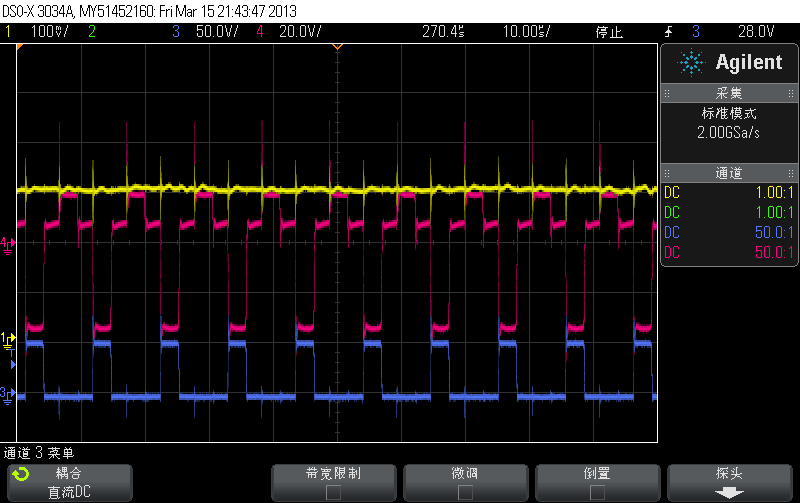The image size is (800, 503).
Task: Click the green rotate arrow icon on coupling key
Action: 21,474
